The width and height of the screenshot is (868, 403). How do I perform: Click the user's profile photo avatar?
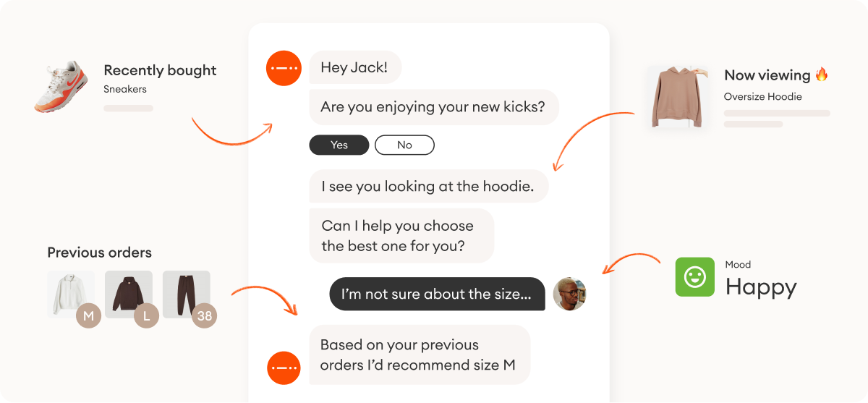(x=569, y=294)
